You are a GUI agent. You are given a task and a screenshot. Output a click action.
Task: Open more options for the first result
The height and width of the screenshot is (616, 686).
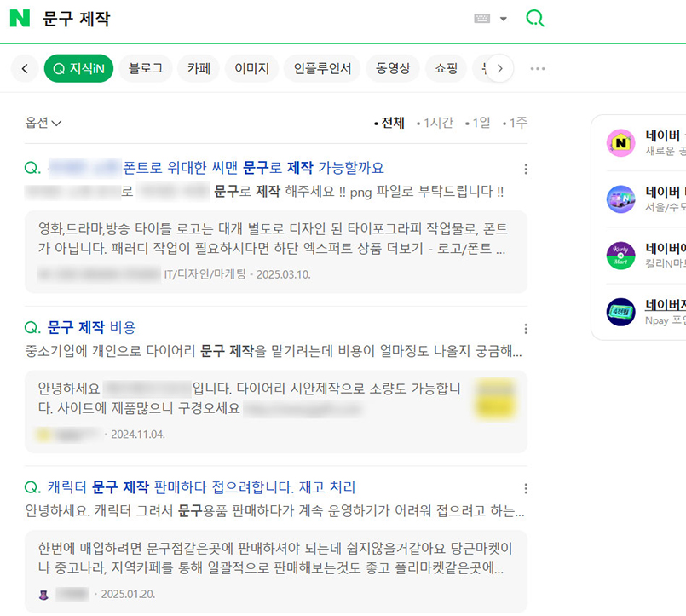point(526,169)
